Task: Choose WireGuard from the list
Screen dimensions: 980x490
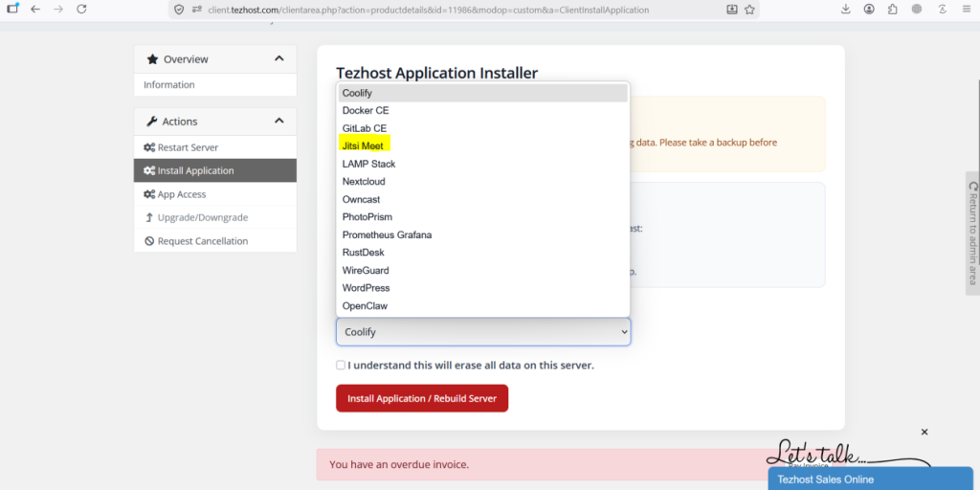Action: click(x=483, y=271)
